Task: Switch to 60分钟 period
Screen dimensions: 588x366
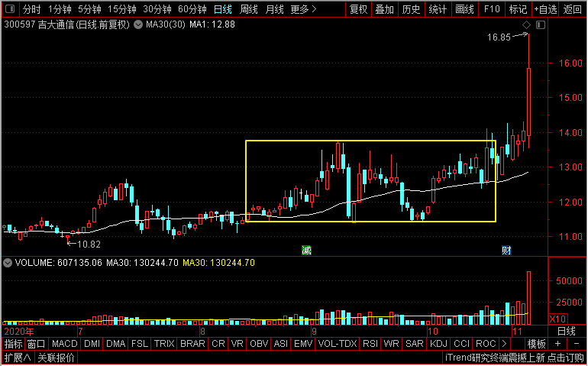Action: (x=192, y=9)
